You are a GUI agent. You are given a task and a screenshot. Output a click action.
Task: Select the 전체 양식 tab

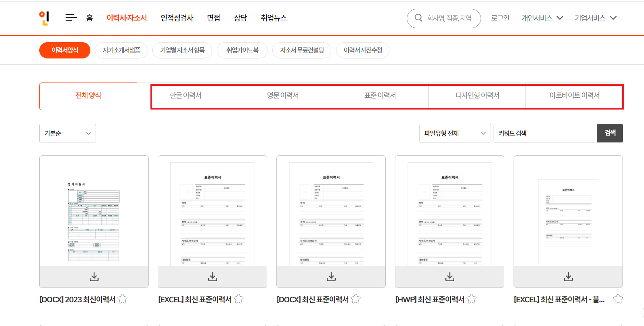[x=88, y=96]
